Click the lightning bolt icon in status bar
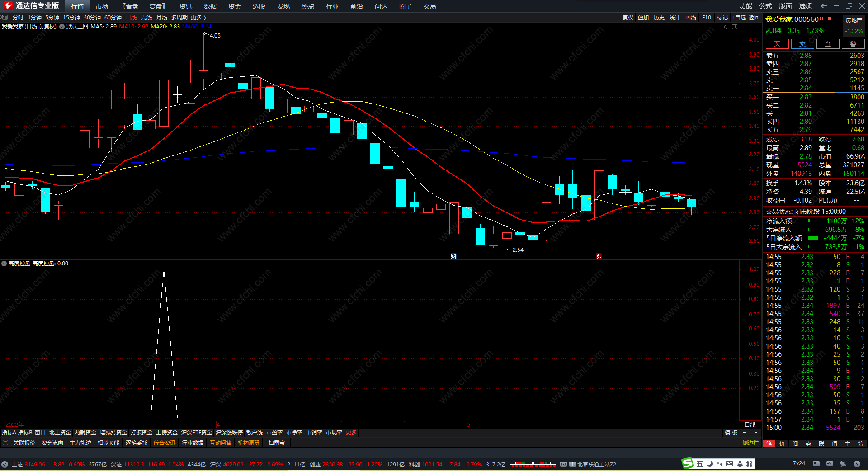868x471 pixels. pos(857,464)
